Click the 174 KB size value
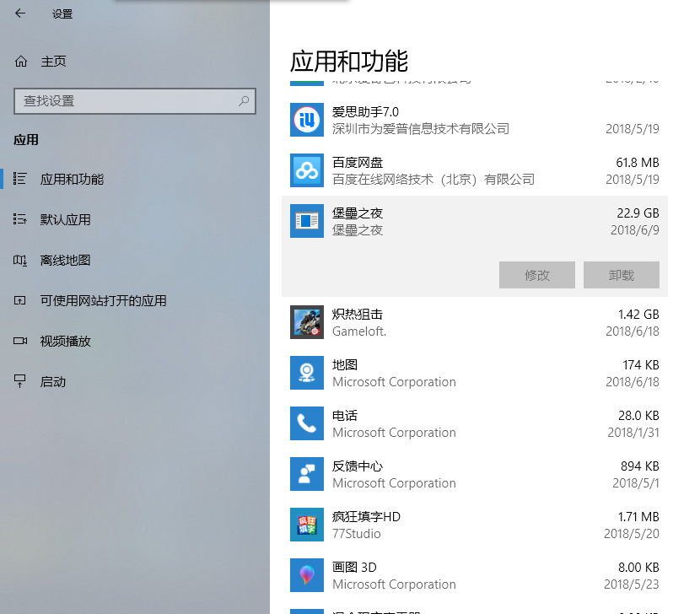Viewport: 700px width, 614px height. tap(641, 365)
